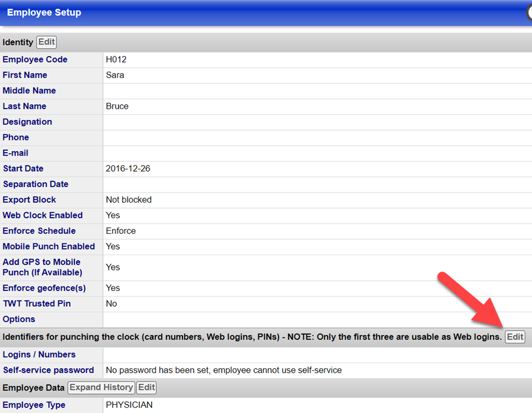Screen dimensions: 532x413
Task: Select the first name value Sara
Action: point(115,75)
